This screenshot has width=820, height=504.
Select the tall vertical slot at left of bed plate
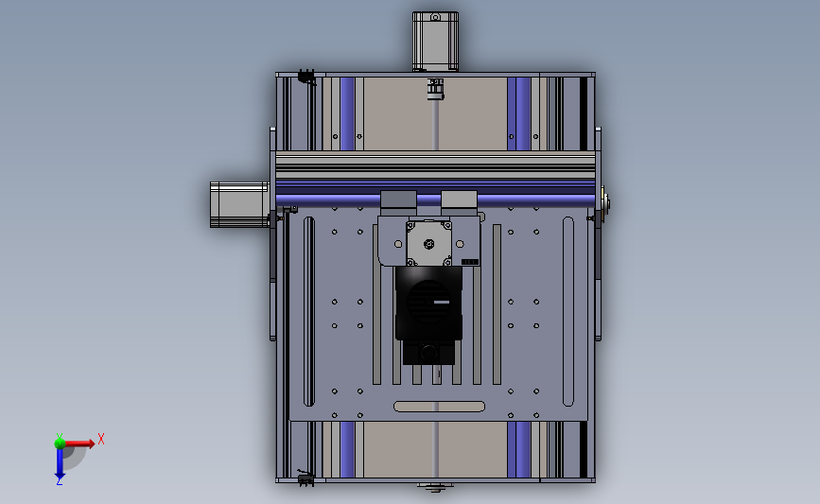tap(308, 312)
